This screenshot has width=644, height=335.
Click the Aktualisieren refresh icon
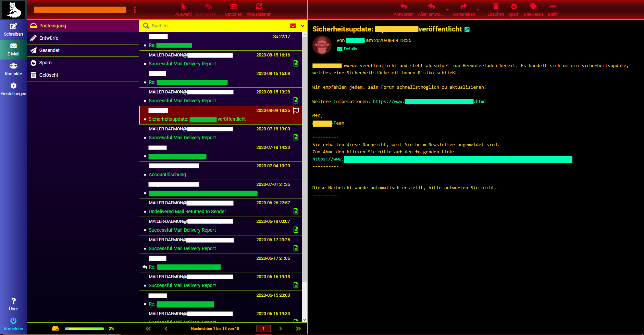[x=259, y=7]
